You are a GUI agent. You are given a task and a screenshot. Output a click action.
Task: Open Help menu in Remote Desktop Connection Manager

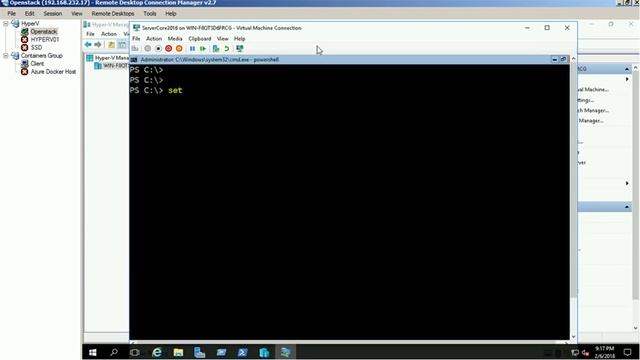171,13
